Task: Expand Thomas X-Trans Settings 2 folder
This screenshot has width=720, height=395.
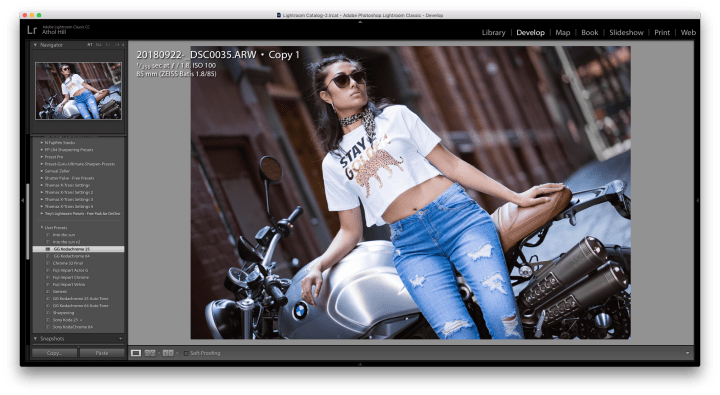Action: click(42, 192)
